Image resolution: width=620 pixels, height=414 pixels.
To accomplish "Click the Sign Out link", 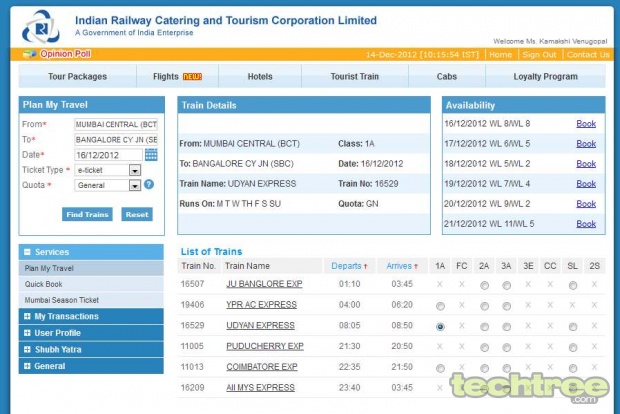I will coord(539,55).
